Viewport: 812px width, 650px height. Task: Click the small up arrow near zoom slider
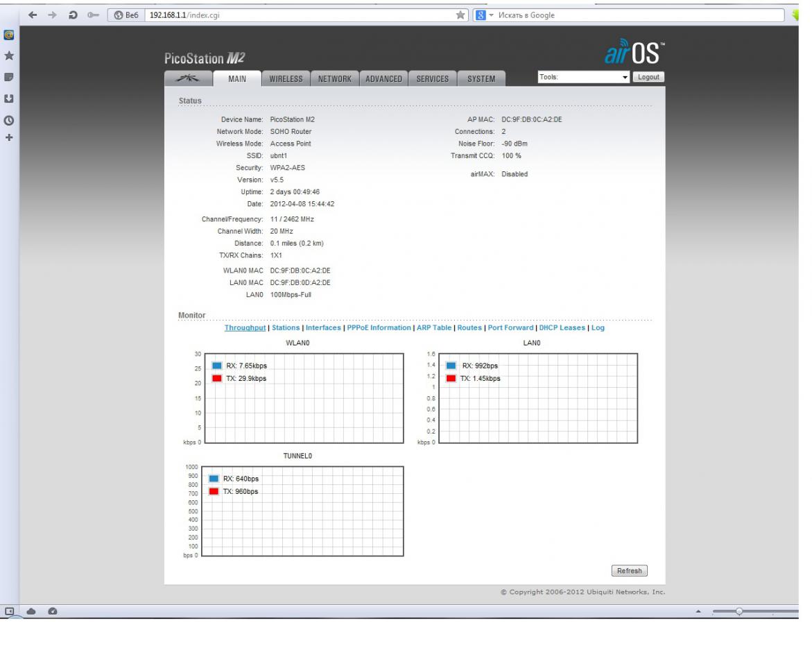[698, 611]
